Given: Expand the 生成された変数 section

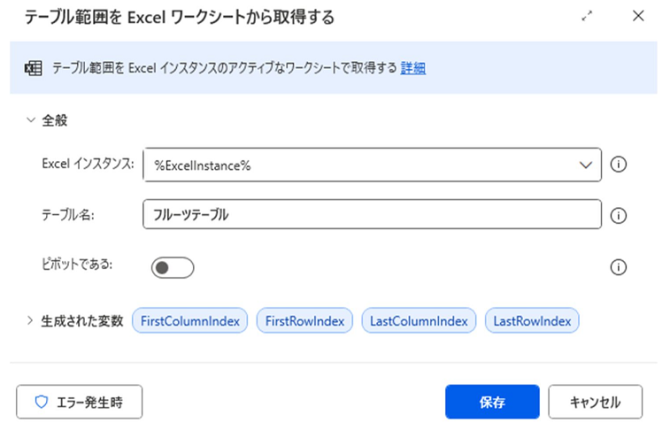Looking at the screenshot, I should (31, 321).
